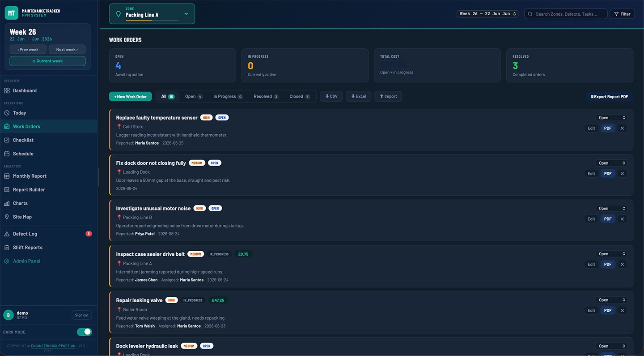Download PDF for dock door order
Viewport: 644px width, 356px height.
(608, 173)
